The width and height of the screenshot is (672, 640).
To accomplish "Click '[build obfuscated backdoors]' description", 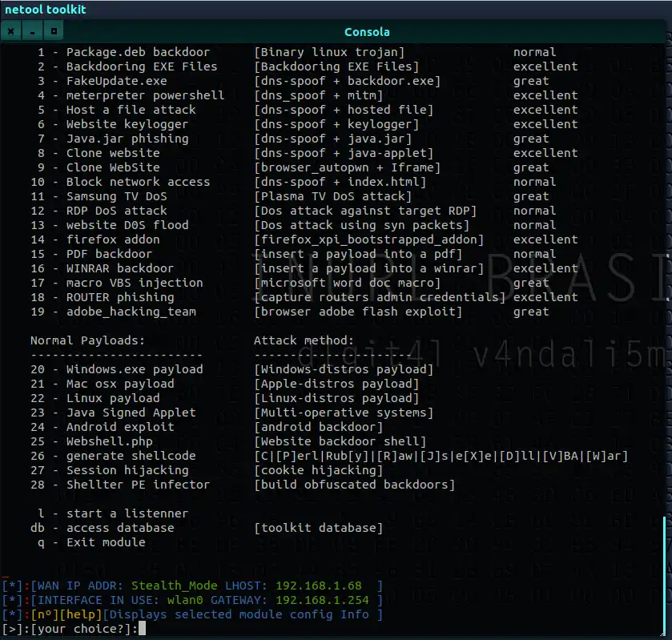I will click(x=355, y=485).
